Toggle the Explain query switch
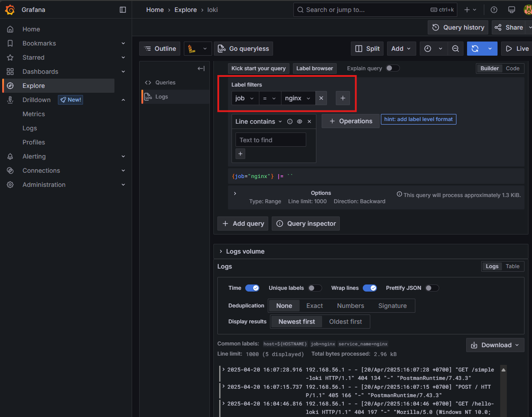The image size is (532, 417). tap(392, 68)
